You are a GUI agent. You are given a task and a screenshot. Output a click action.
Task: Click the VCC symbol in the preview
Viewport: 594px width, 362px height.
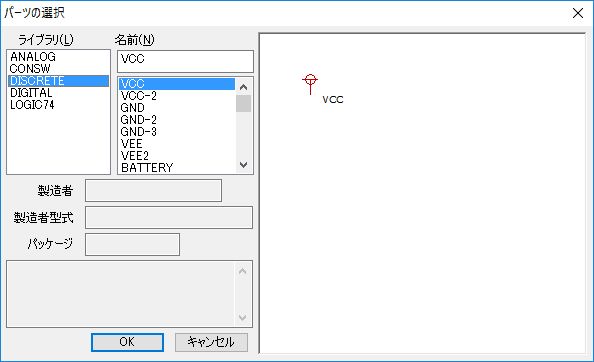[x=310, y=84]
